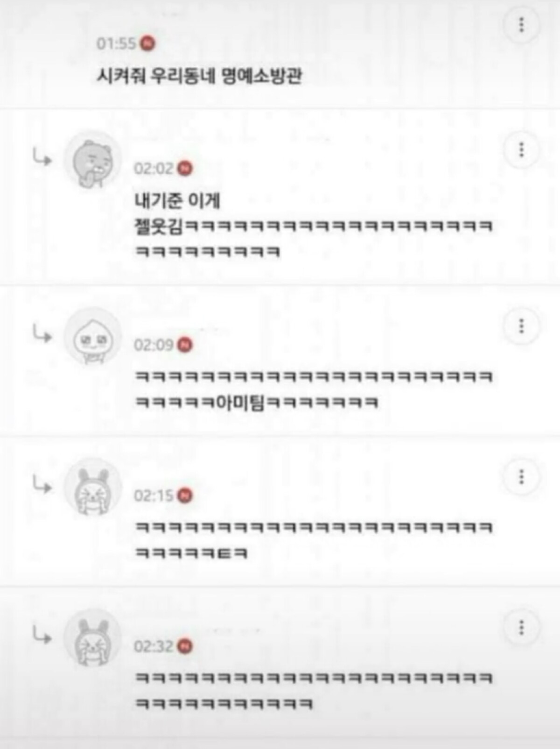Open the three-dot menu for the 02:02 reply
This screenshot has height=749, width=560.
point(521,150)
